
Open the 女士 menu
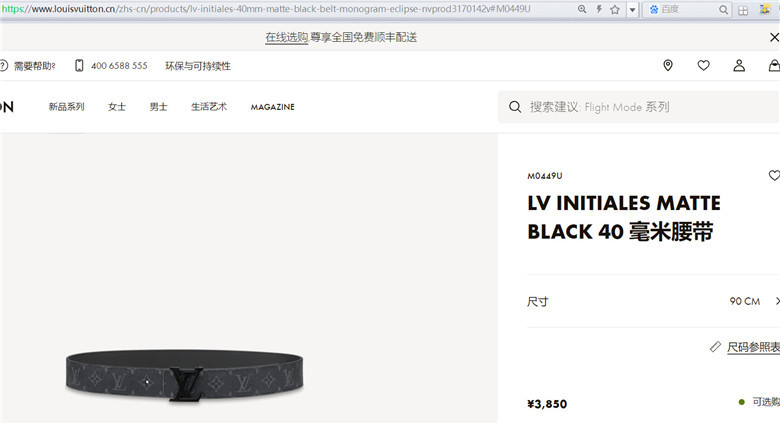117,106
